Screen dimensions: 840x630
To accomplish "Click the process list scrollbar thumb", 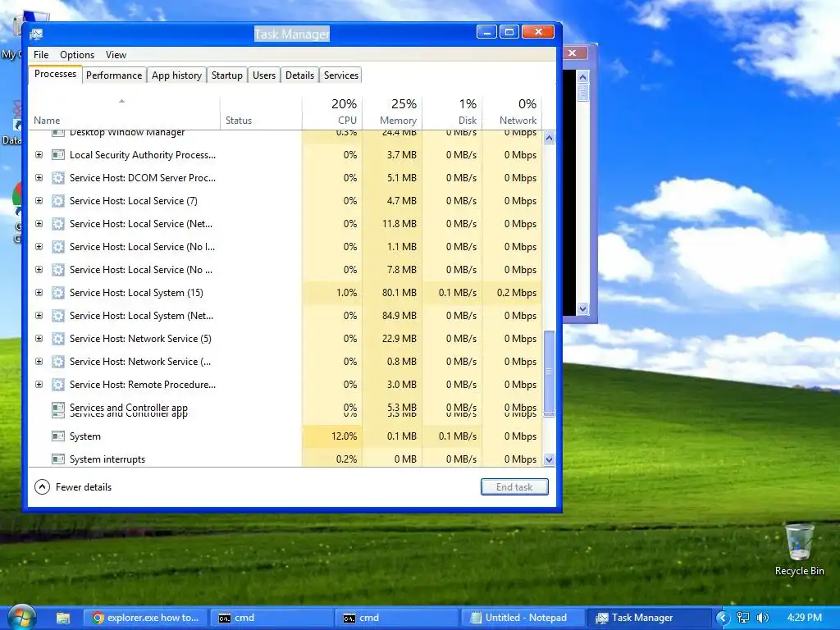I will pos(549,373).
